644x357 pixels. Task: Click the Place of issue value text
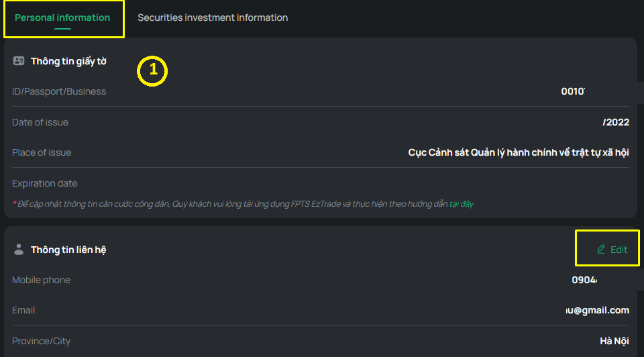519,152
